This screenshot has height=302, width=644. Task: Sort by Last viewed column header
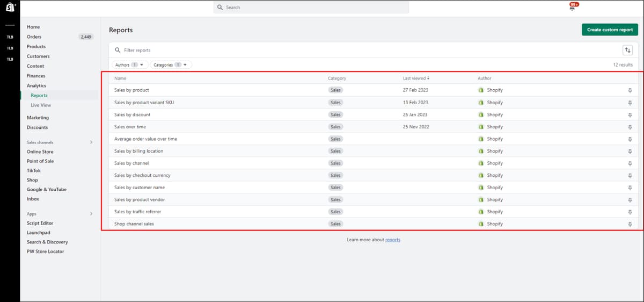(x=416, y=78)
